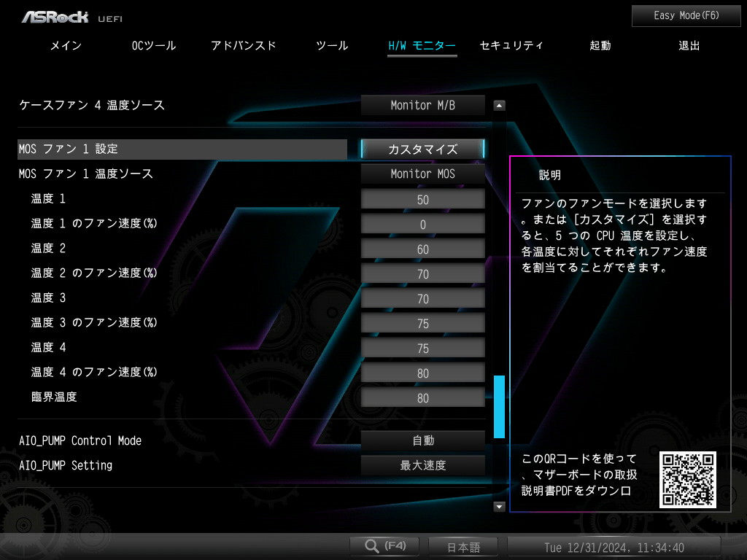Select the 臨界温度 label
This screenshot has height=560, width=747.
coord(54,397)
